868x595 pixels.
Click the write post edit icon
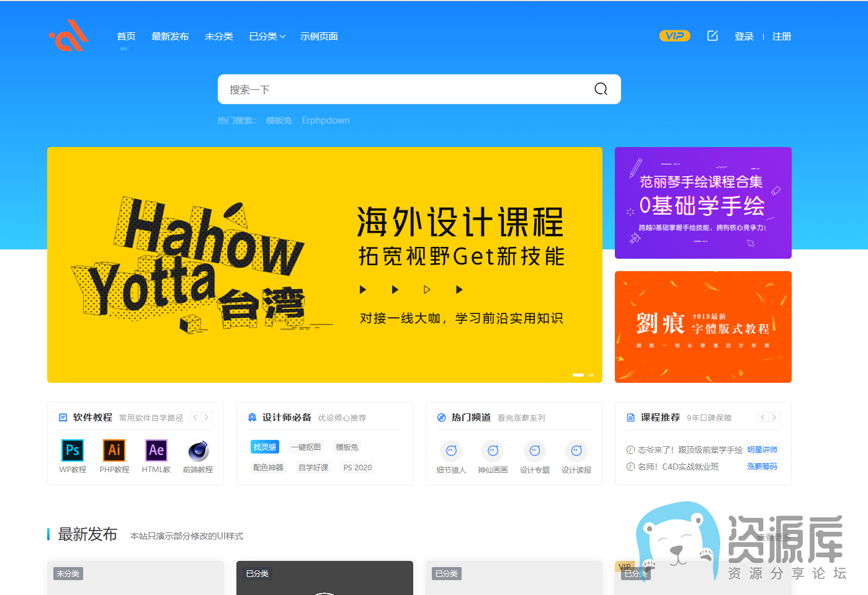[712, 36]
